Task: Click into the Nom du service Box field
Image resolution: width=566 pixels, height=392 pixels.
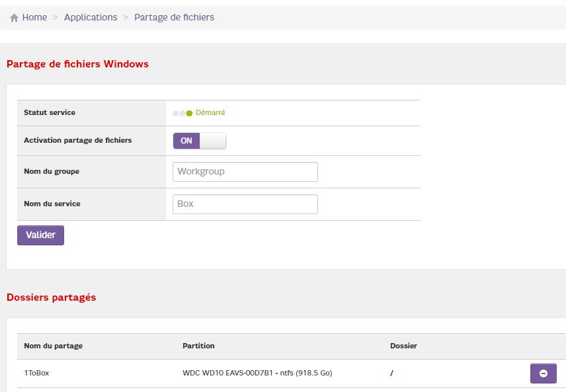Action: [245, 204]
